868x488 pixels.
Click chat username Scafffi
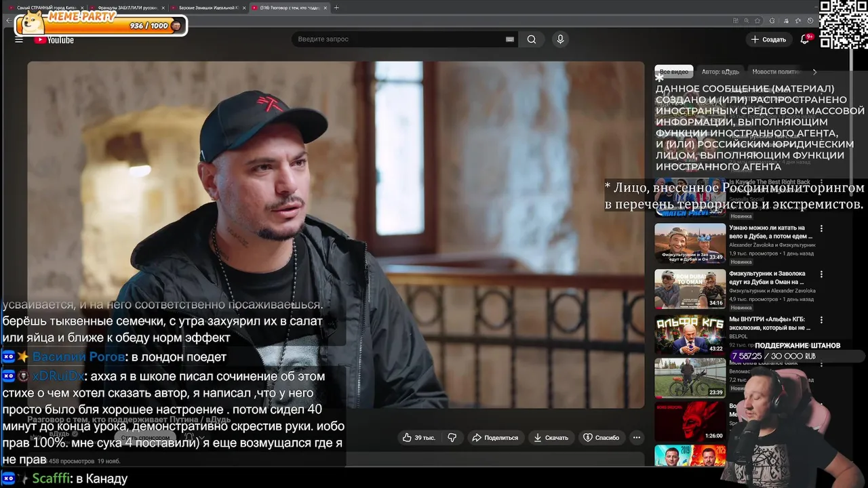click(x=52, y=479)
